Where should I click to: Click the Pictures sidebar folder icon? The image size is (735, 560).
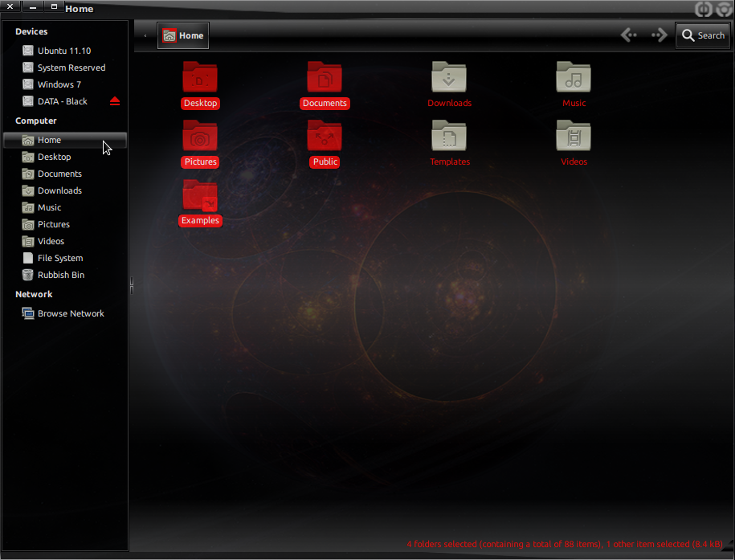coord(28,224)
